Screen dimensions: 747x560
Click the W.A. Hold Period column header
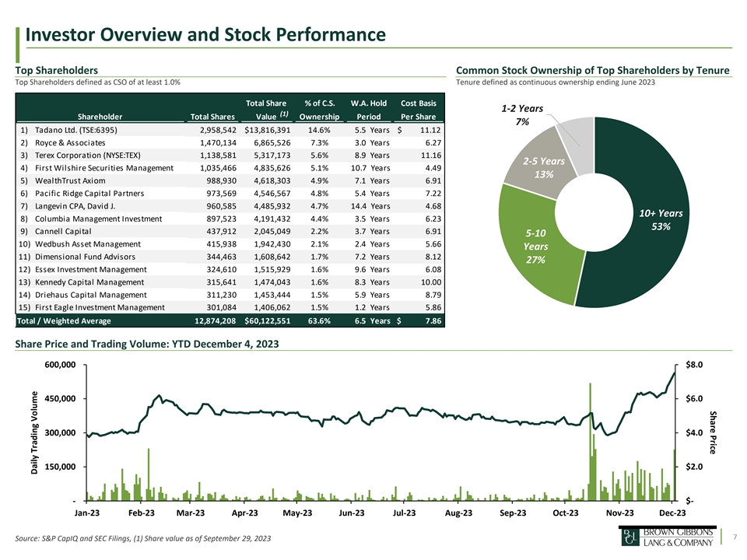tap(369, 110)
